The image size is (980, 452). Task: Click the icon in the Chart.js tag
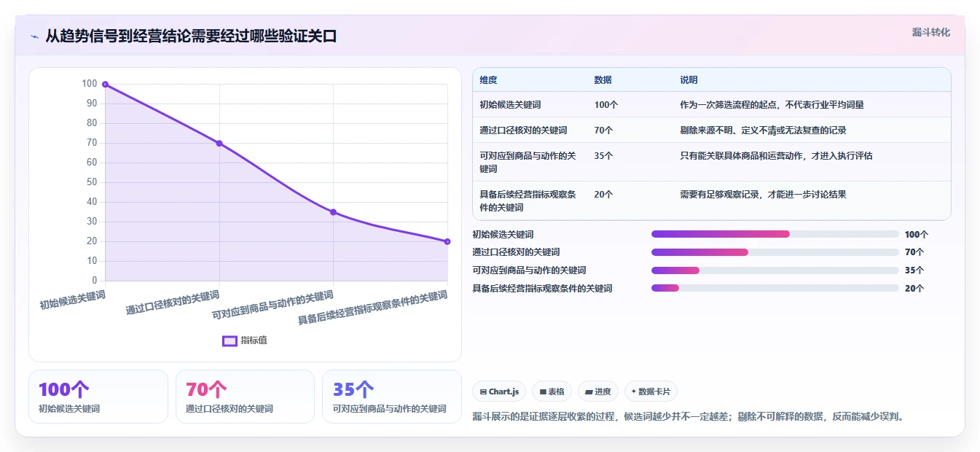[483, 391]
